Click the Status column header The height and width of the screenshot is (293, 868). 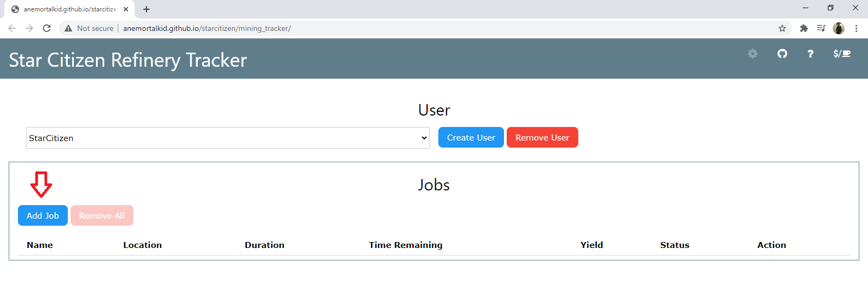(675, 245)
